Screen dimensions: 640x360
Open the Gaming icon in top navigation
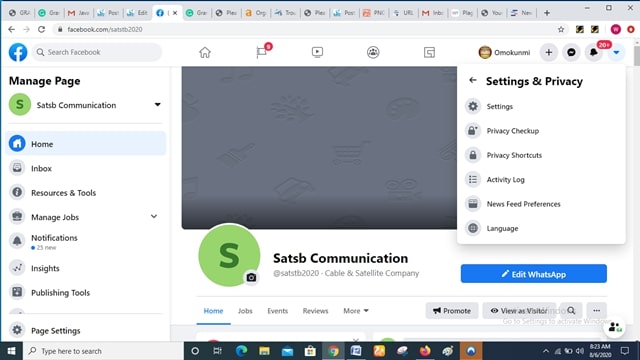[x=429, y=52]
